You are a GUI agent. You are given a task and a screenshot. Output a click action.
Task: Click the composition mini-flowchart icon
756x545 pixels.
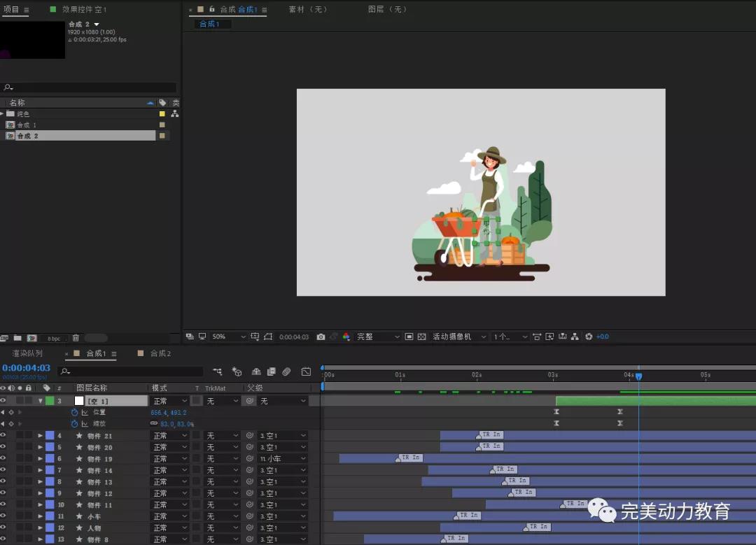(218, 371)
